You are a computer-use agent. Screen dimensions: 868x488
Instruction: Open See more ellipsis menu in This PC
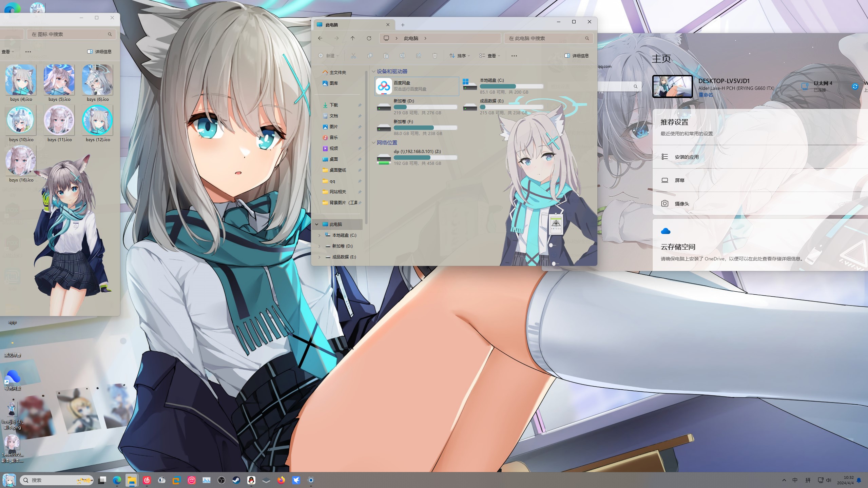click(x=514, y=56)
